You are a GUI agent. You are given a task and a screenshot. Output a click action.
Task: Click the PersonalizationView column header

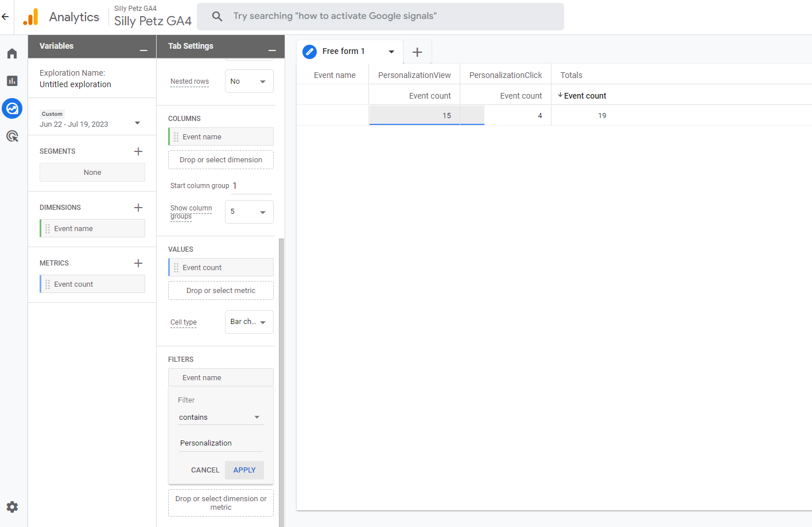point(414,75)
